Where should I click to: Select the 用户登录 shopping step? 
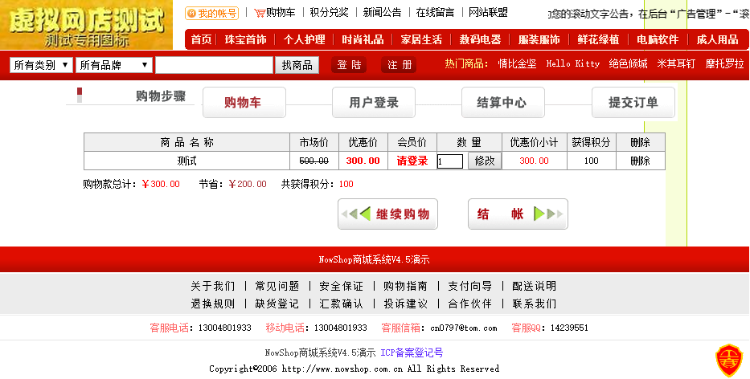click(374, 102)
